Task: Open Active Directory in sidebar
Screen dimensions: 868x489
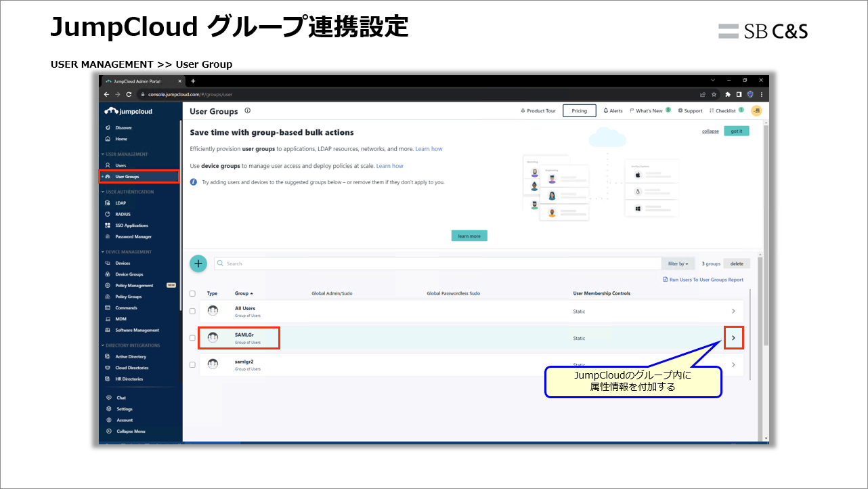Action: [x=131, y=356]
